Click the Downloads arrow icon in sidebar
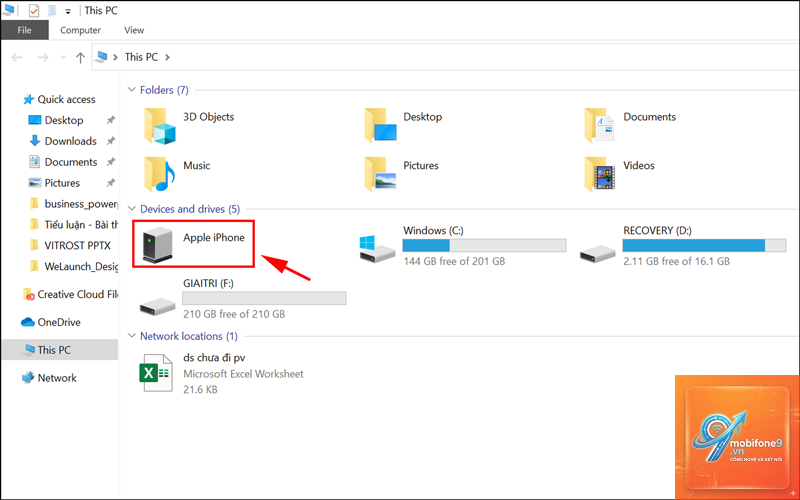Image resolution: width=800 pixels, height=500 pixels. [x=35, y=141]
